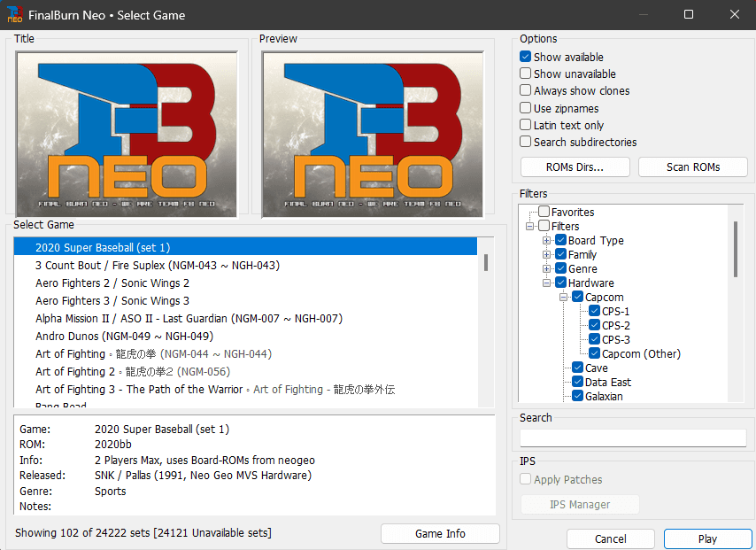Select Alpha Mission II / ASO II

click(245, 319)
